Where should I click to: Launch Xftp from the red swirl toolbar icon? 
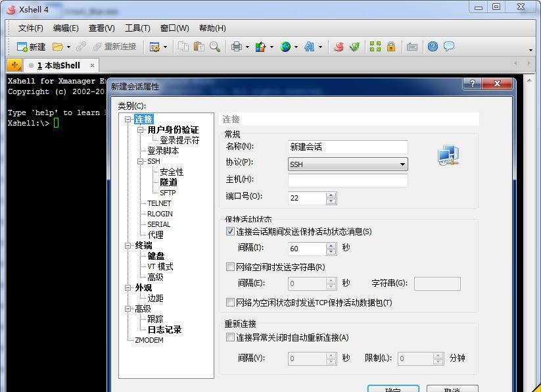click(x=339, y=47)
